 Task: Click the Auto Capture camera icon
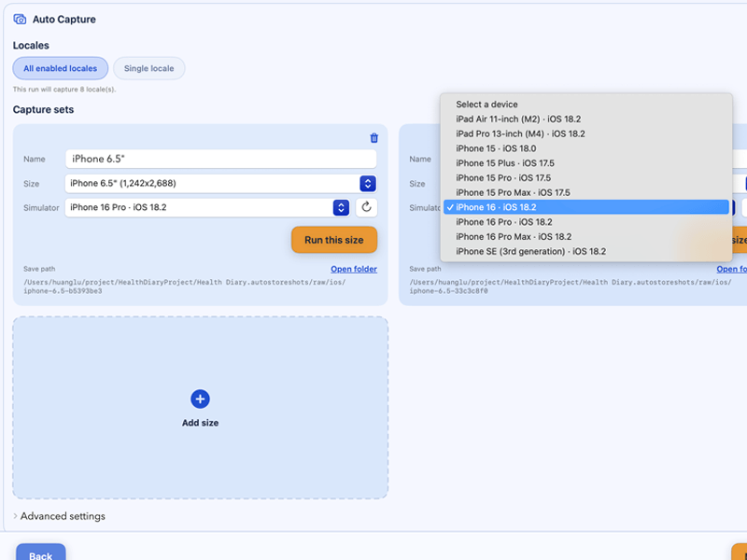(20, 19)
